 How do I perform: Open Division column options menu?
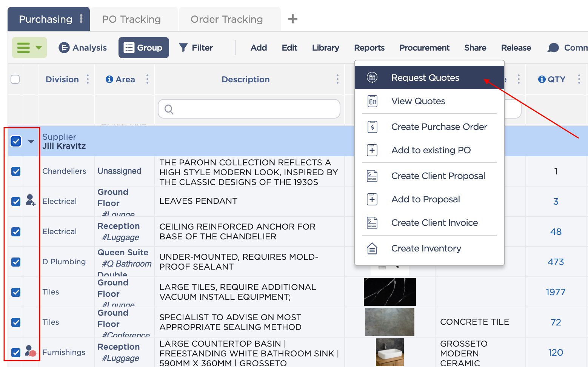point(88,79)
